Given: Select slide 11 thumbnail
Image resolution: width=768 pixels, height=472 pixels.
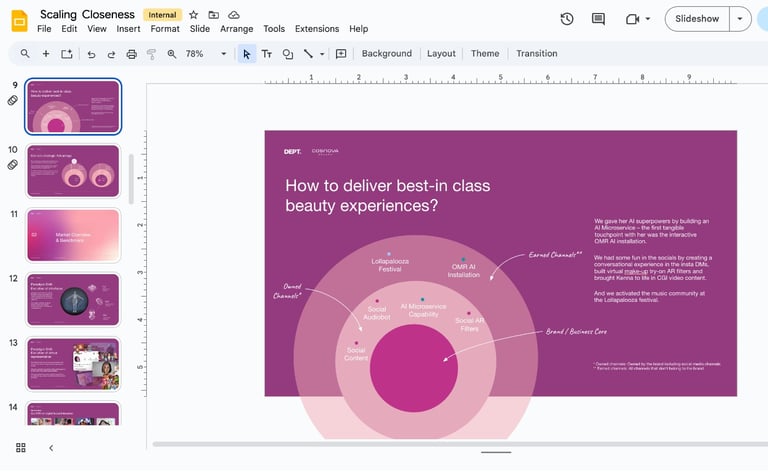Looking at the screenshot, I should coord(73,236).
